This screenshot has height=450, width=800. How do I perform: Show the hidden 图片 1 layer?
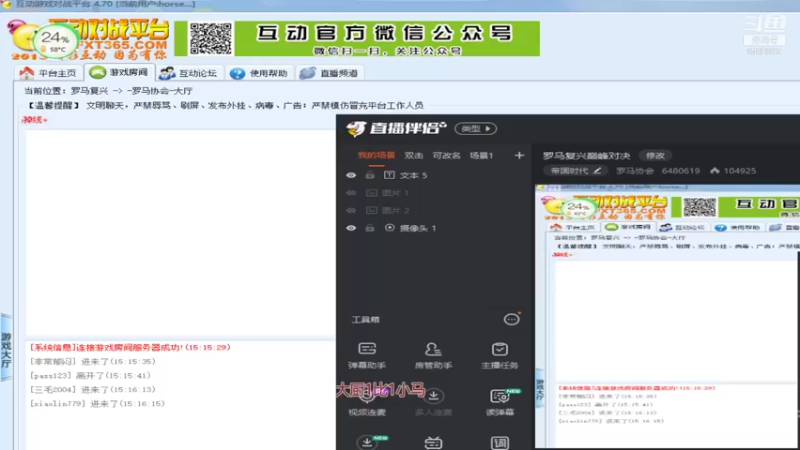[x=351, y=193]
